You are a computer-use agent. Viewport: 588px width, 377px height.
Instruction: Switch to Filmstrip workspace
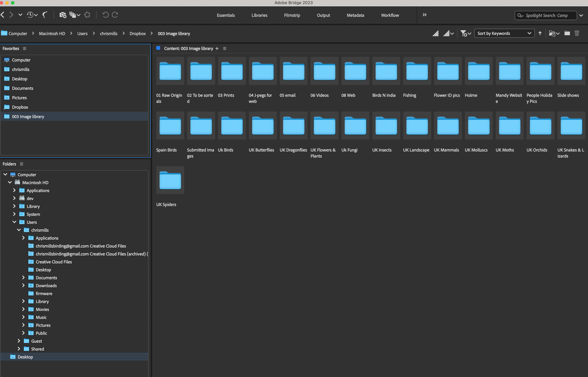292,15
